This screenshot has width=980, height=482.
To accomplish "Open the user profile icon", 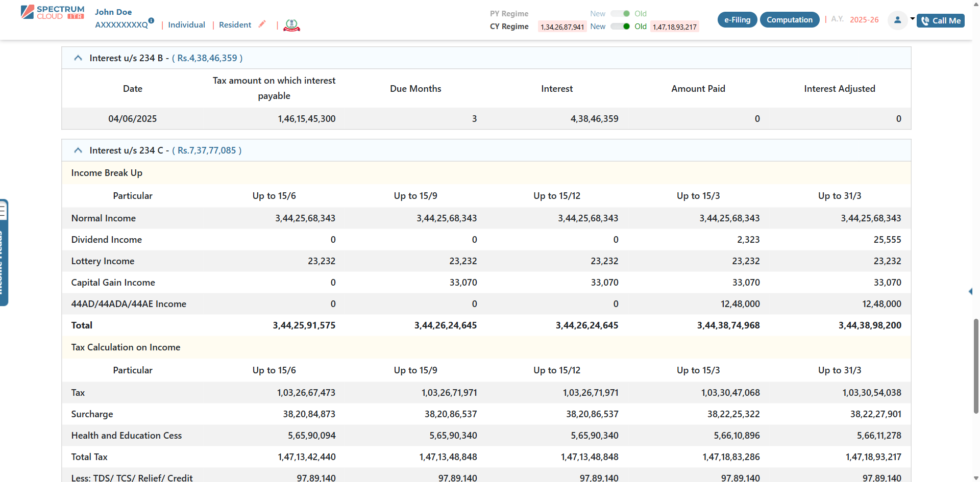I will pos(898,20).
